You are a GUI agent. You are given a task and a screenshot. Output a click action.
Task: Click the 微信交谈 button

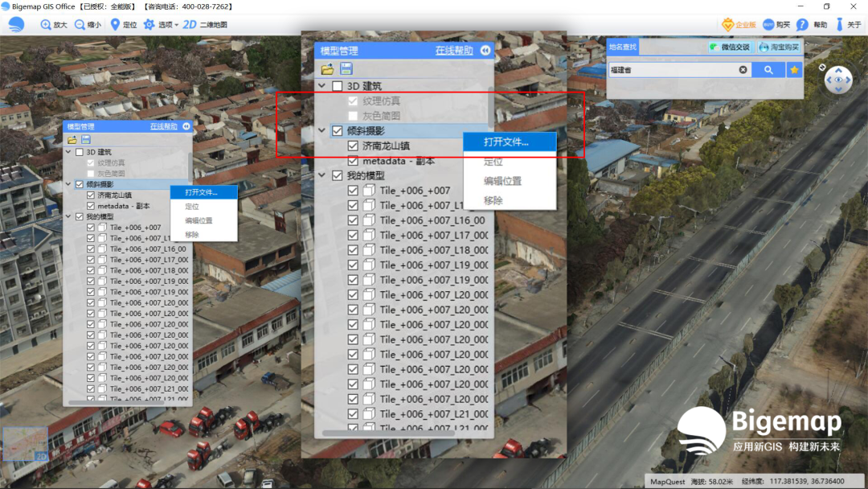click(730, 47)
